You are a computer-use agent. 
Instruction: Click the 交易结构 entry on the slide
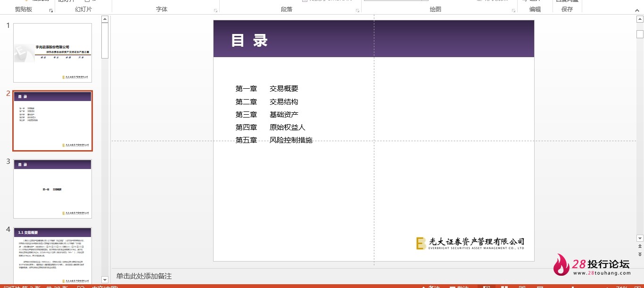pyautogui.click(x=284, y=102)
